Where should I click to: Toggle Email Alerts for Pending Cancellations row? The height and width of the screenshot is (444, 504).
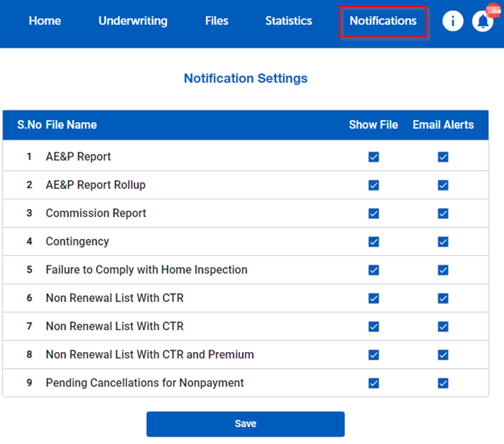click(x=443, y=383)
